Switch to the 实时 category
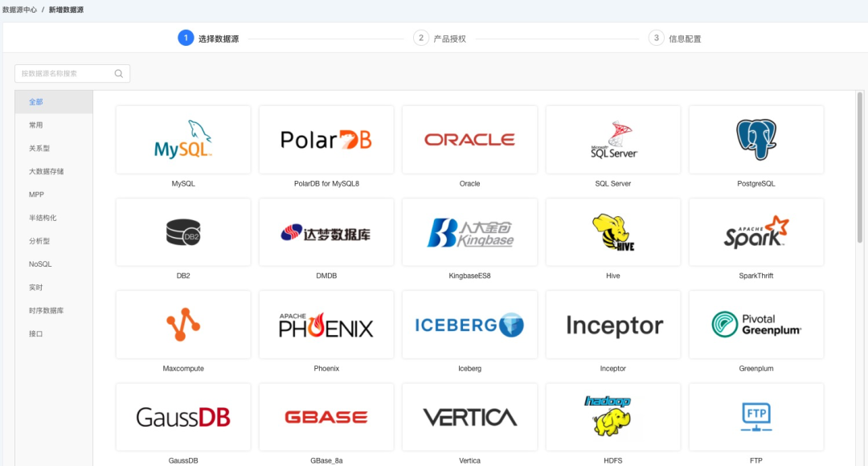This screenshot has height=466, width=868. tap(54, 288)
